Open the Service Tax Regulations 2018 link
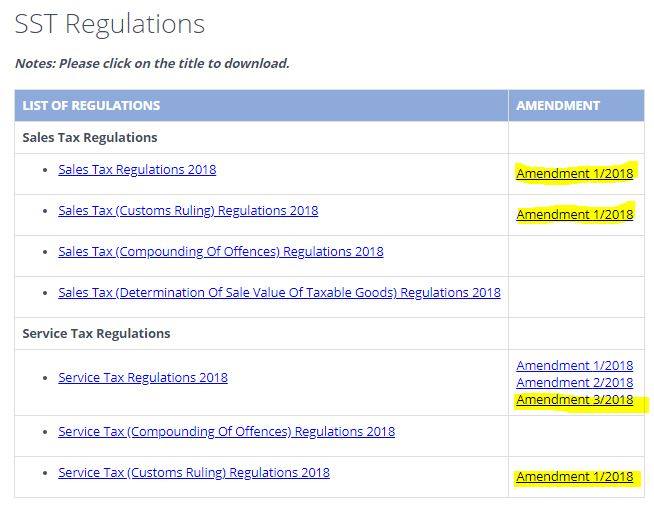This screenshot has width=654, height=505. click(x=143, y=377)
